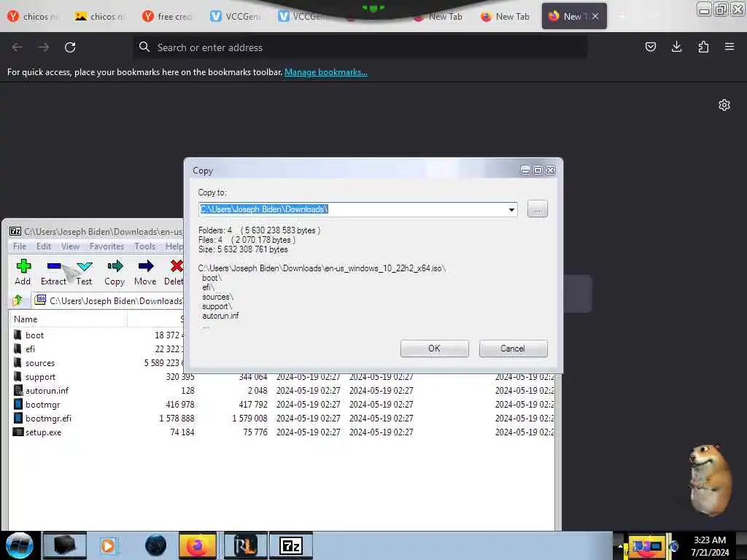Open the 7-Zip Favorites menu
747x560 pixels.
pos(107,246)
